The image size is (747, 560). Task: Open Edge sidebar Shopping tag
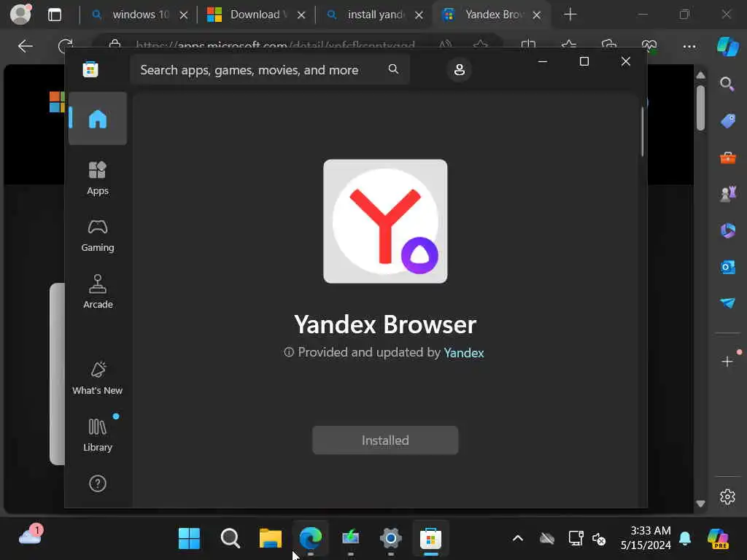[727, 121]
